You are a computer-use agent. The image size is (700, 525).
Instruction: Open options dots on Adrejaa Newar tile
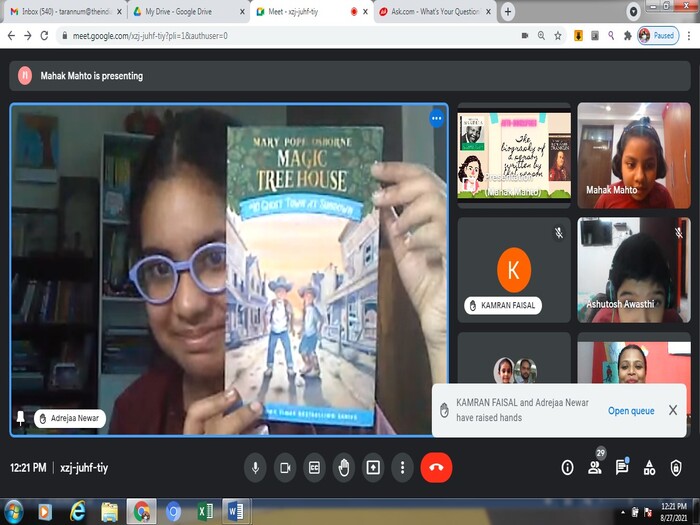pos(436,118)
